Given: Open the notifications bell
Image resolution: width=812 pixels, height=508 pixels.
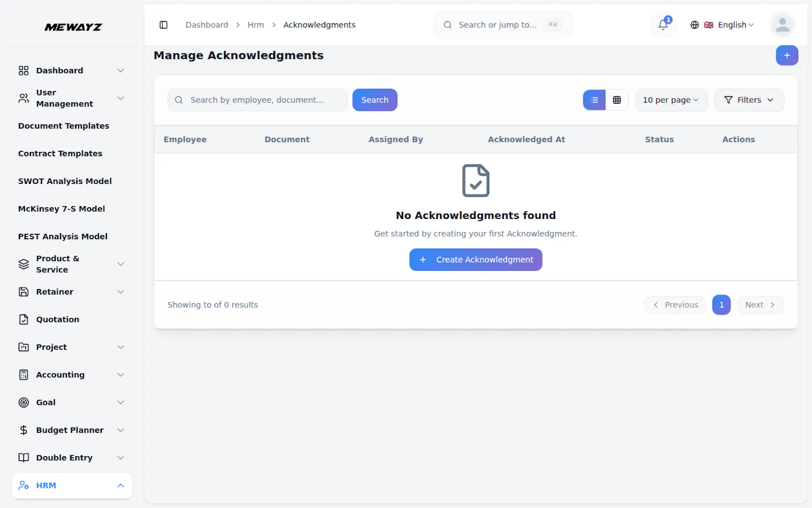Looking at the screenshot, I should click(663, 25).
